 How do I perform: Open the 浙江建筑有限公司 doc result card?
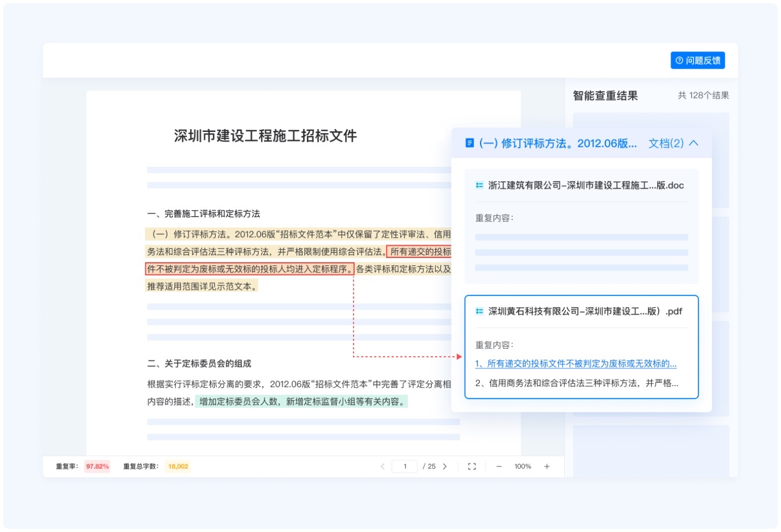click(x=581, y=226)
